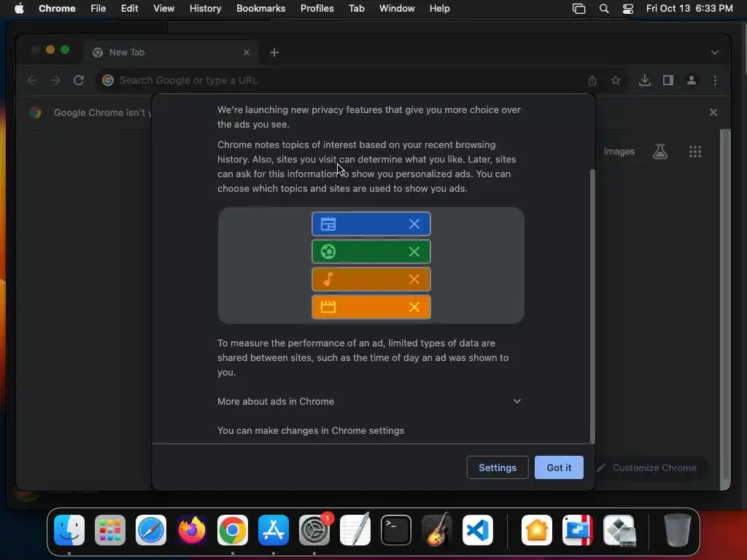747x560 pixels.
Task: Open Visual Studio Code from the Dock
Action: click(x=478, y=530)
